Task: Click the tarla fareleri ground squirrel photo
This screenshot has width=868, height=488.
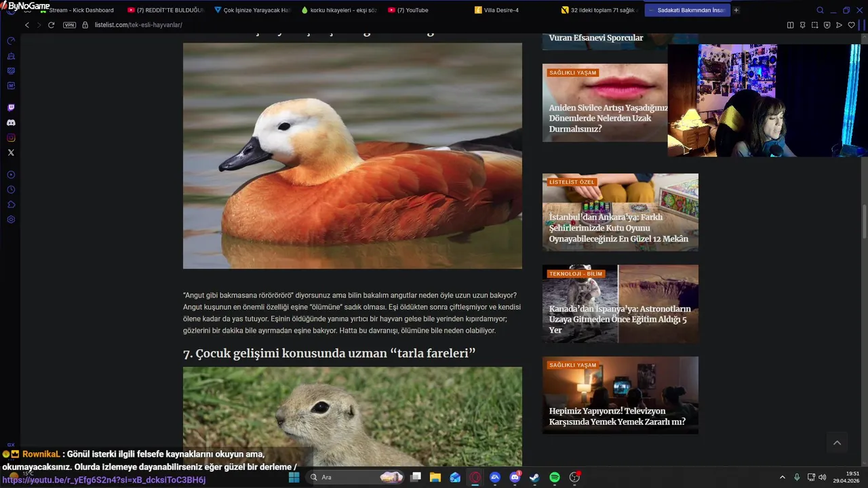Action: [353, 417]
